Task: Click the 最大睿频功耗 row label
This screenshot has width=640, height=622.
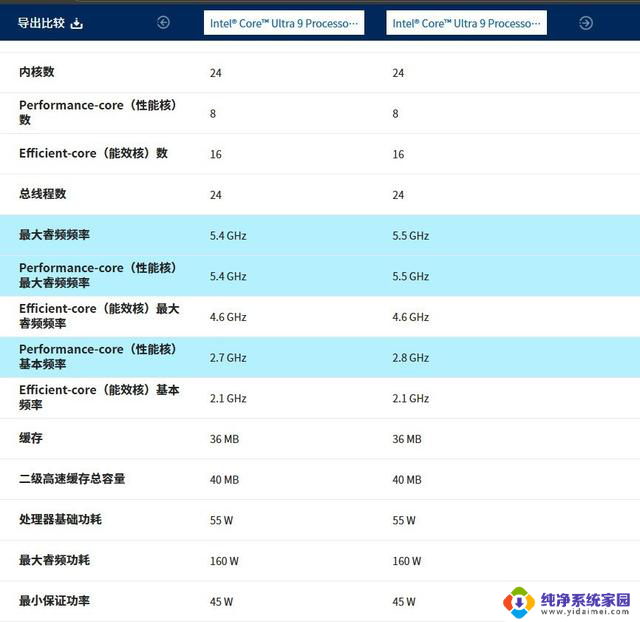Action: [x=54, y=560]
